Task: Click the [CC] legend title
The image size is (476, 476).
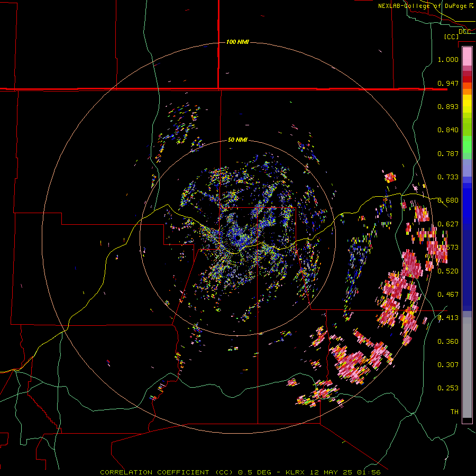Action: tap(451, 36)
